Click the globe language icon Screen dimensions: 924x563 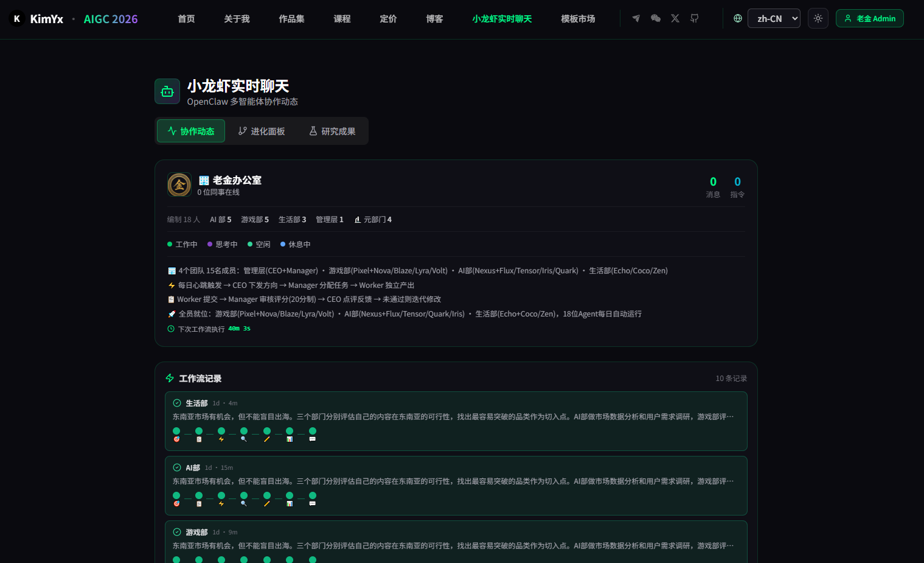tap(737, 19)
